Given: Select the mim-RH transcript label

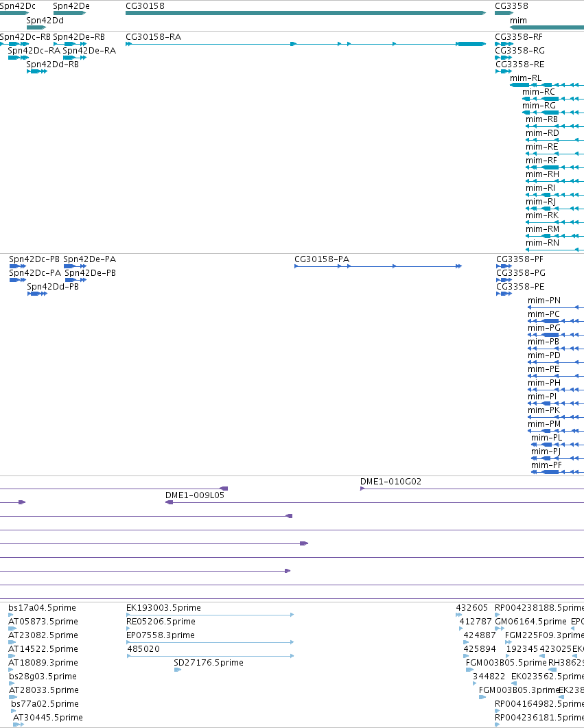Looking at the screenshot, I should (542, 174).
